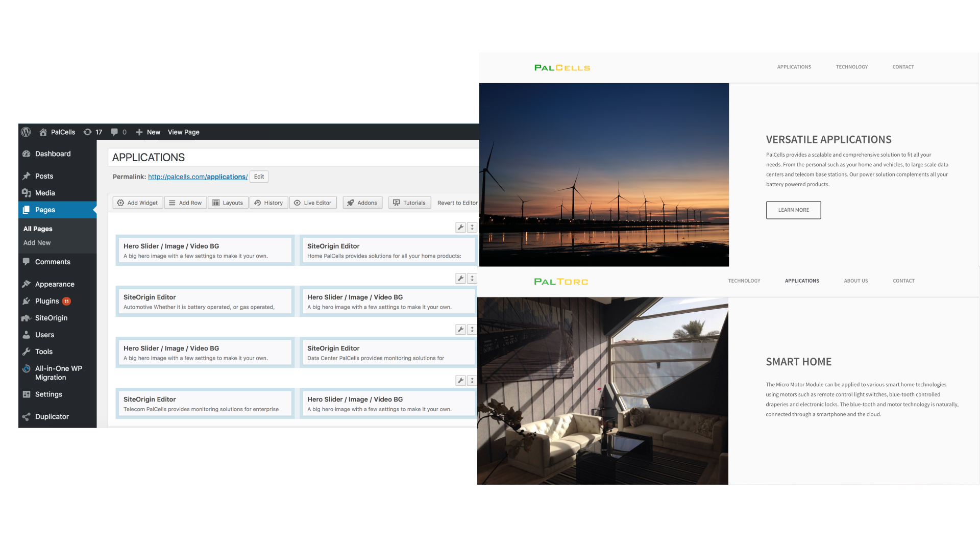Screen dimensions: 980x551
Task: Select All Pages submenu item
Action: point(38,229)
